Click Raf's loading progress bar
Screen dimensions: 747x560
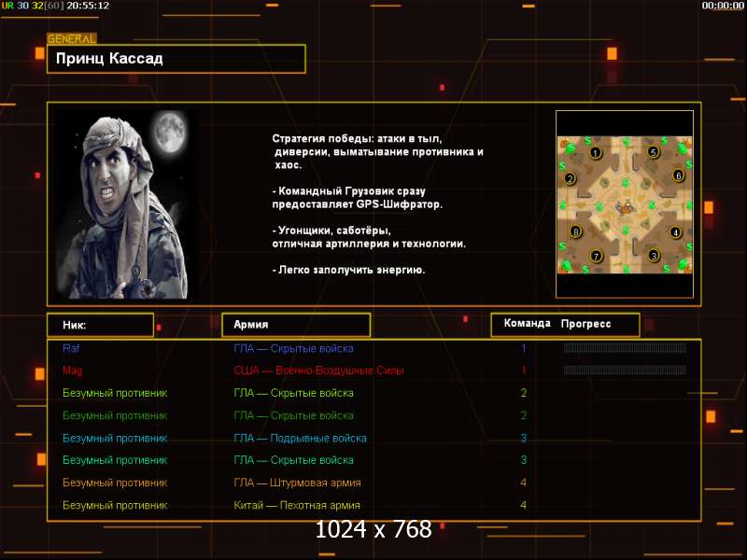click(625, 348)
